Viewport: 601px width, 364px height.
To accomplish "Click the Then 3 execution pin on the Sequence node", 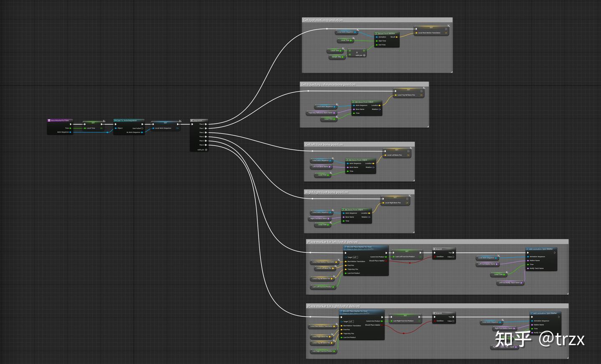I will pyautogui.click(x=206, y=136).
